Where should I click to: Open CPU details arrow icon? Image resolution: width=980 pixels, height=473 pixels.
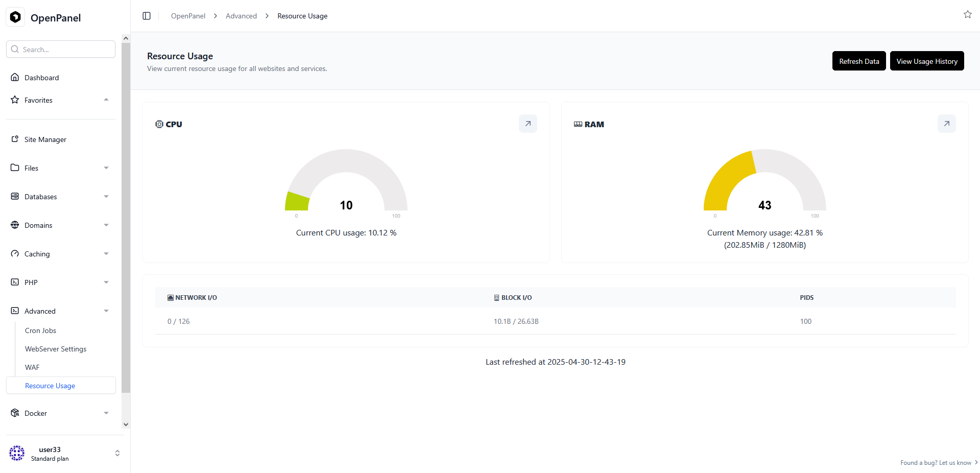[x=528, y=124]
